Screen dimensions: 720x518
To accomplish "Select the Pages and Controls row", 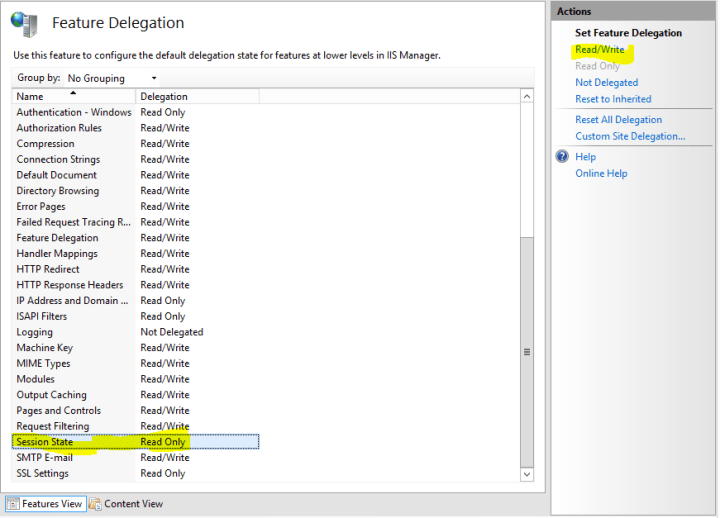I will [x=135, y=411].
